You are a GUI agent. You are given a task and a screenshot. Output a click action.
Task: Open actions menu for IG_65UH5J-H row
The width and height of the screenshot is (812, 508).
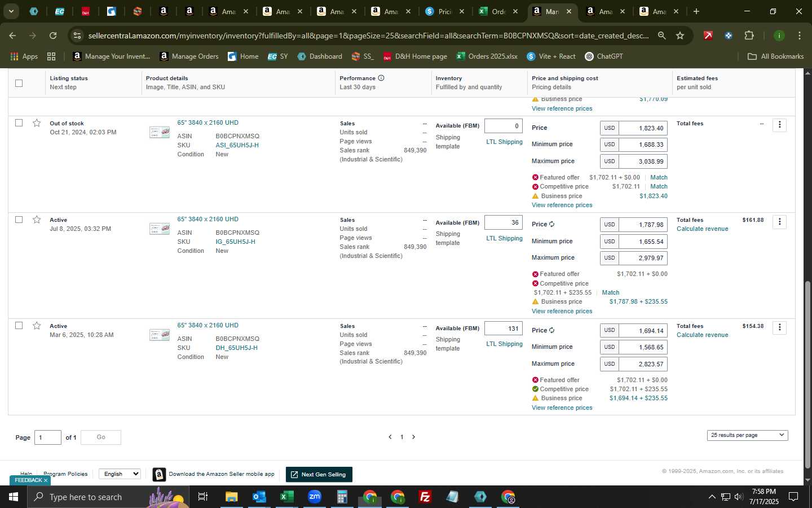click(779, 222)
